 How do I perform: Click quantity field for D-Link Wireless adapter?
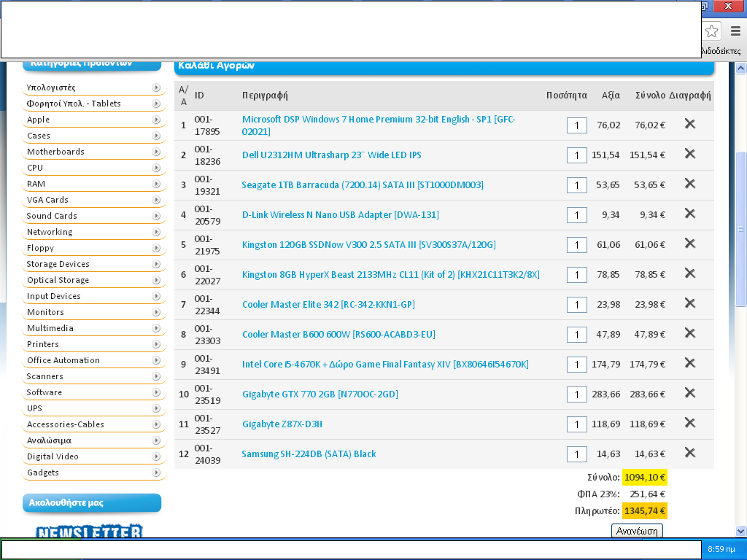coord(576,215)
